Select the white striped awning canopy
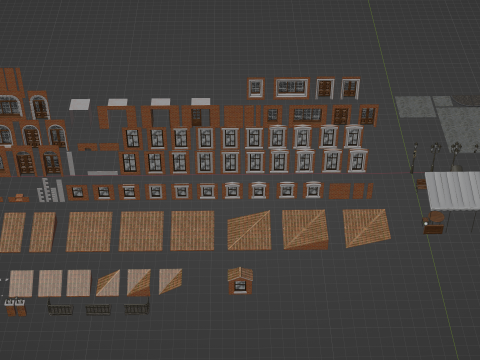This screenshot has width=480, height=360. pos(452,191)
